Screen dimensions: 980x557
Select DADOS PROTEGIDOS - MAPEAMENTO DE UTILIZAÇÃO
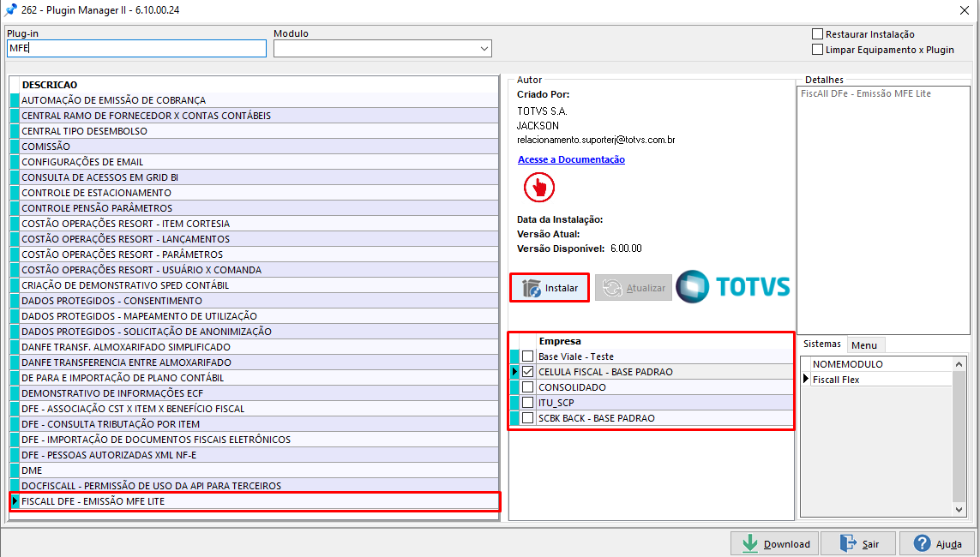(x=260, y=316)
